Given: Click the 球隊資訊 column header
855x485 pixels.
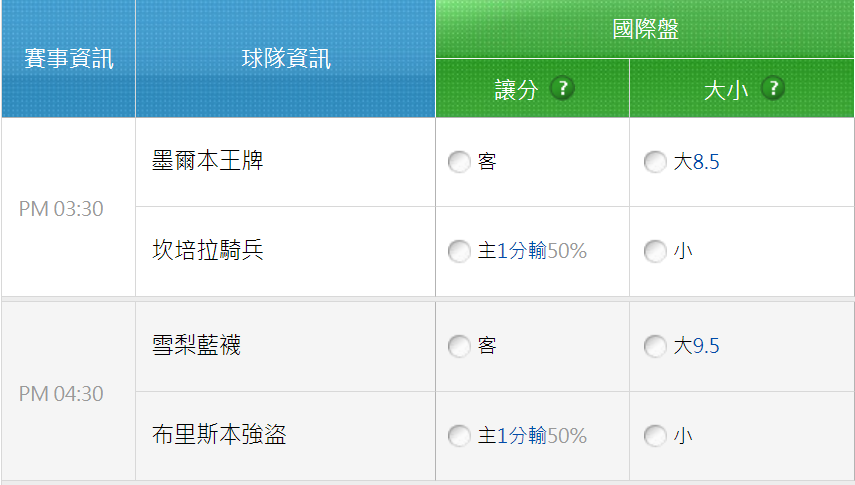Looking at the screenshot, I should pyautogui.click(x=286, y=58).
